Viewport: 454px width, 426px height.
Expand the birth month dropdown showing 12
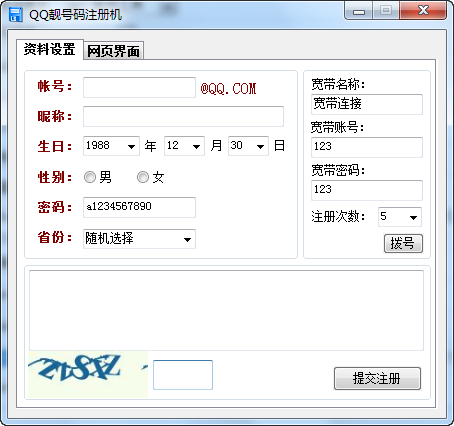[184, 146]
